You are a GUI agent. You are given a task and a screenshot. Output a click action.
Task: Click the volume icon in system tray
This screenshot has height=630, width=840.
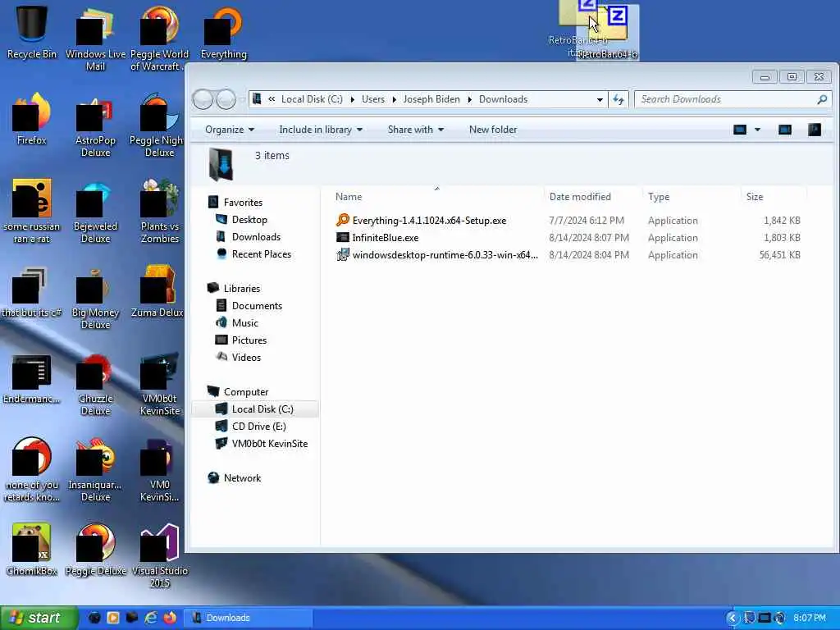779,618
